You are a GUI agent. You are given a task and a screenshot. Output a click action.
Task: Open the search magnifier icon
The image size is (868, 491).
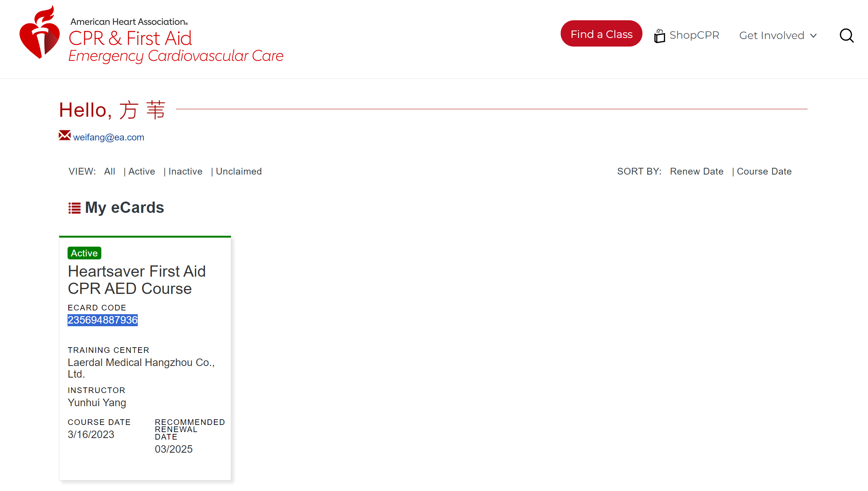click(x=847, y=36)
